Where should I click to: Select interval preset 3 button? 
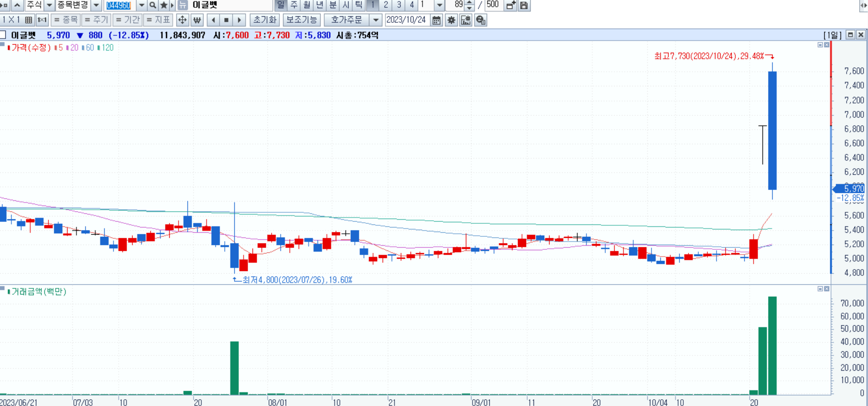pos(399,5)
